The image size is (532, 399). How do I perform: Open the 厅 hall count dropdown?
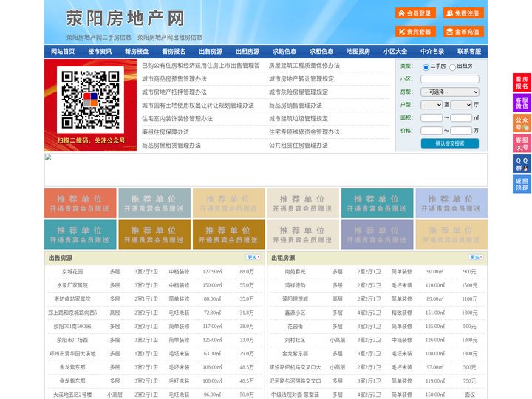[461, 105]
